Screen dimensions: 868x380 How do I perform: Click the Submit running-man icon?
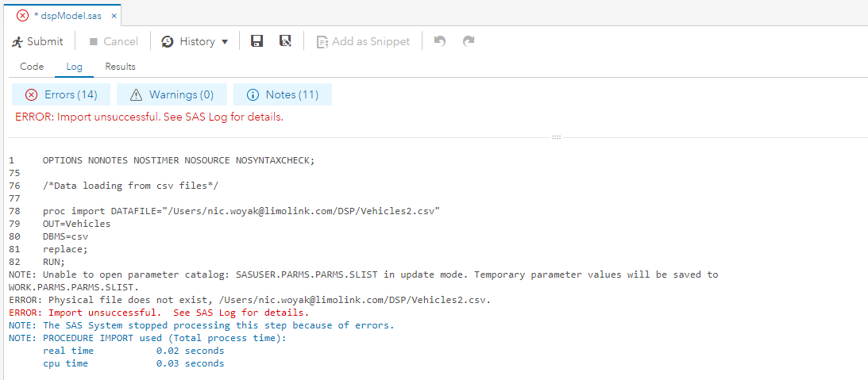tap(17, 41)
